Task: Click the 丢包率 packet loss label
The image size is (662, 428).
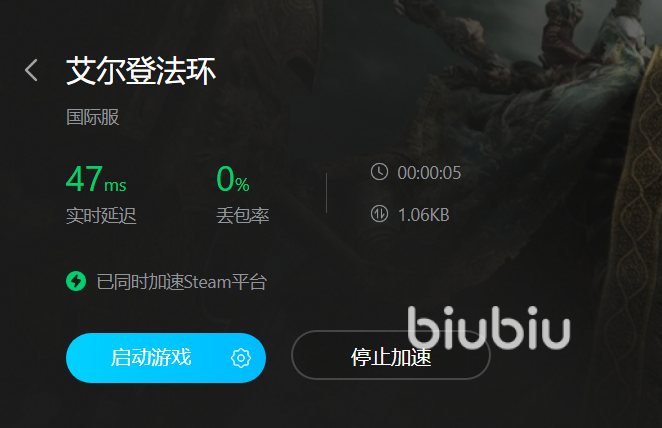Action: coord(243,216)
